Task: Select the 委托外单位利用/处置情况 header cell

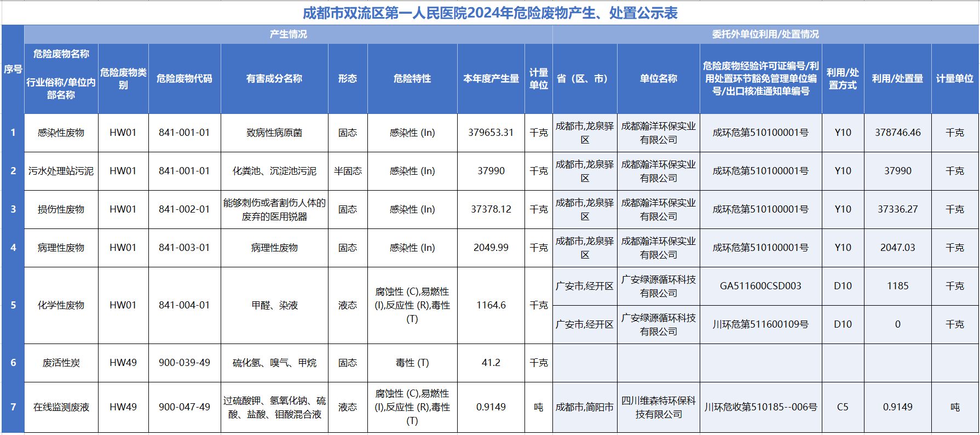Action: pyautogui.click(x=765, y=34)
